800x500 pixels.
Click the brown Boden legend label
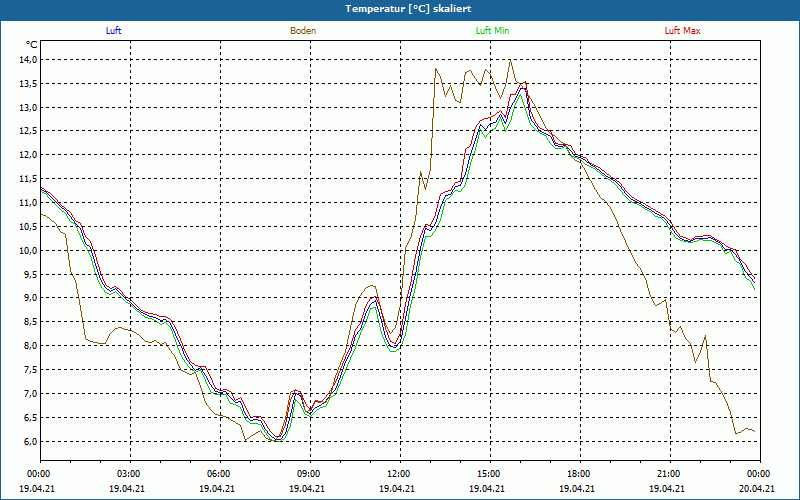click(x=303, y=31)
